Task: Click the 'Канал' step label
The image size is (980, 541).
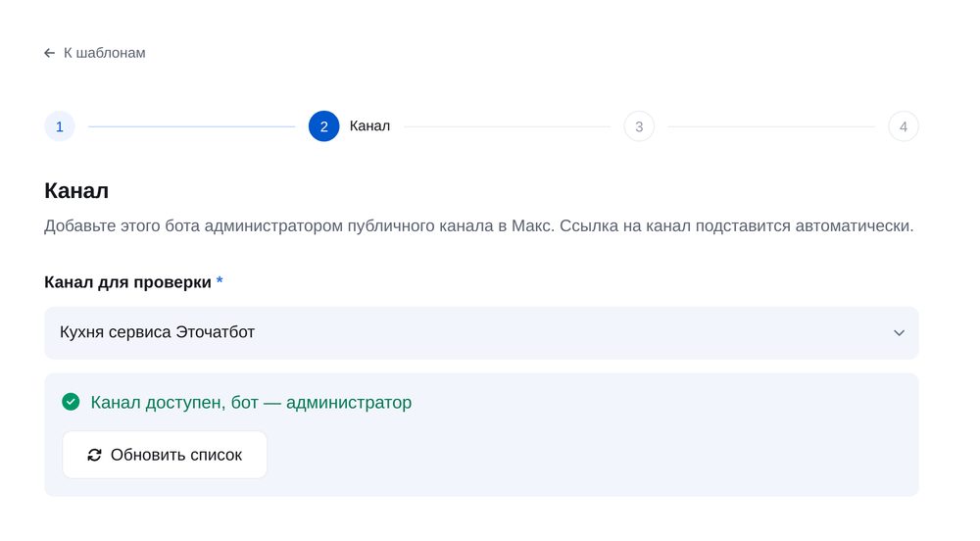Action: click(x=369, y=125)
